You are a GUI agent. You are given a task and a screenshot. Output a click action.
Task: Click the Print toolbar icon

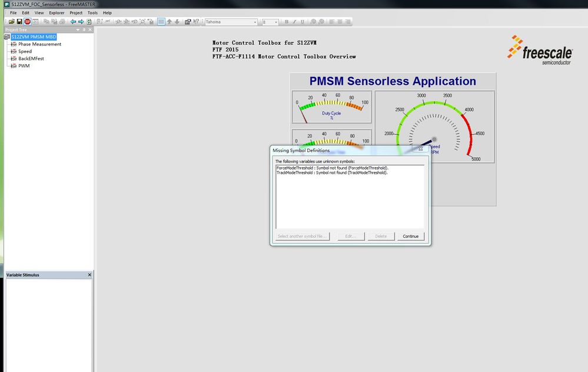(x=62, y=22)
